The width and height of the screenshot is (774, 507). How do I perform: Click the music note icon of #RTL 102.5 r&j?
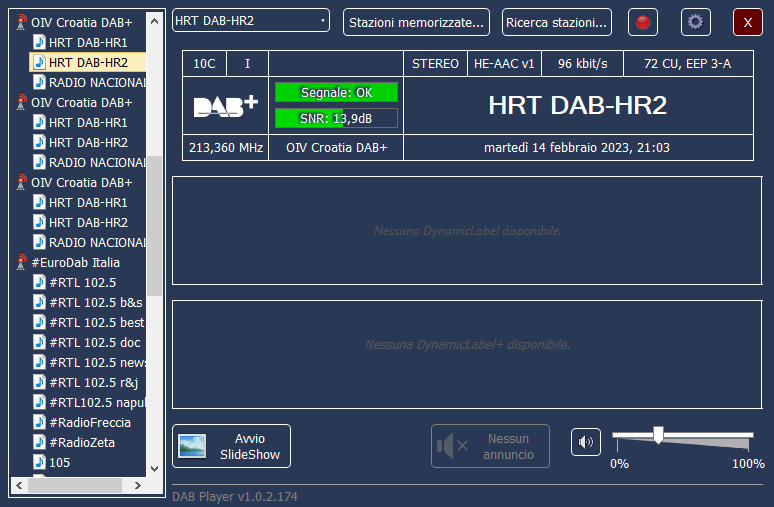[x=39, y=382]
